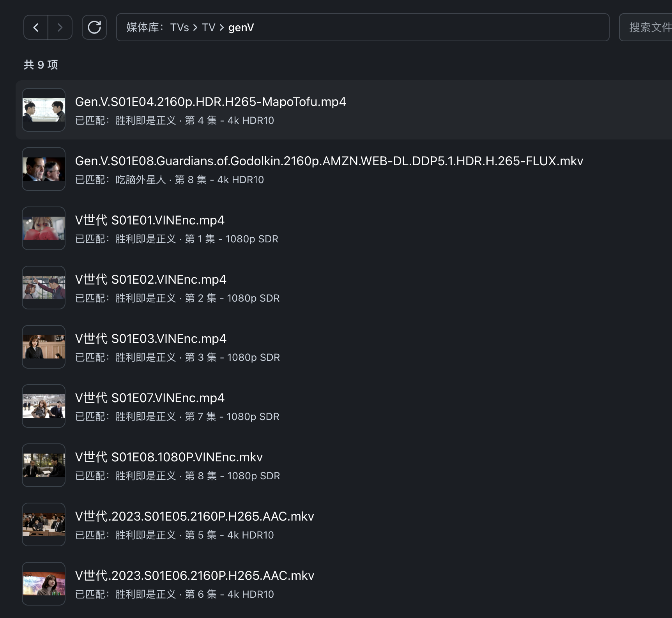Refresh the file list
The width and height of the screenshot is (672, 618).
coord(94,27)
